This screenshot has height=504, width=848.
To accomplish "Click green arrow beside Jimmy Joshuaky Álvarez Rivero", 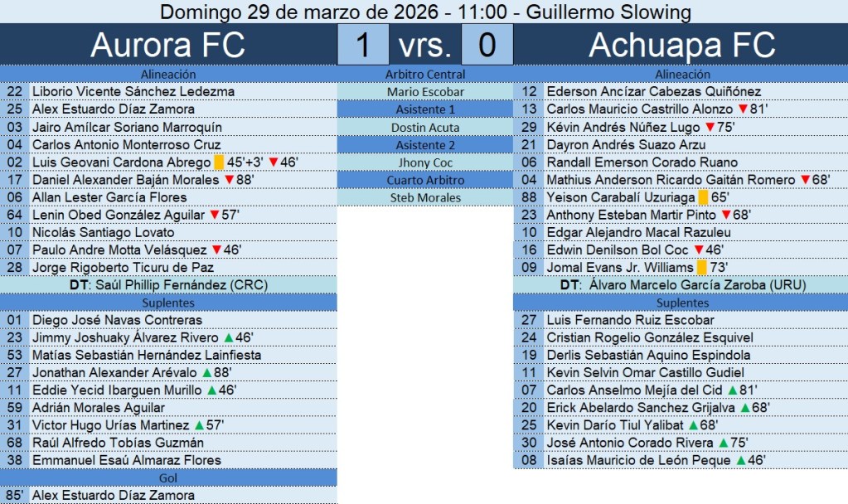I will click(228, 338).
